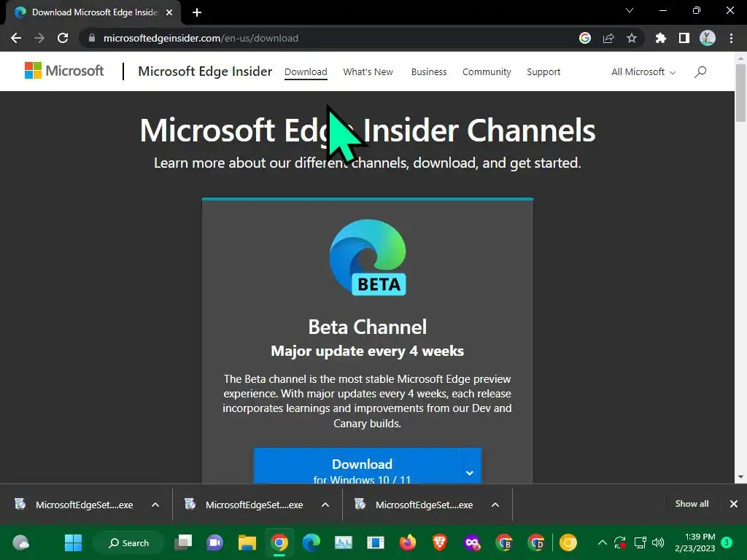This screenshot has width=747, height=560.
Task: Open the notification count badge
Action: click(x=727, y=542)
